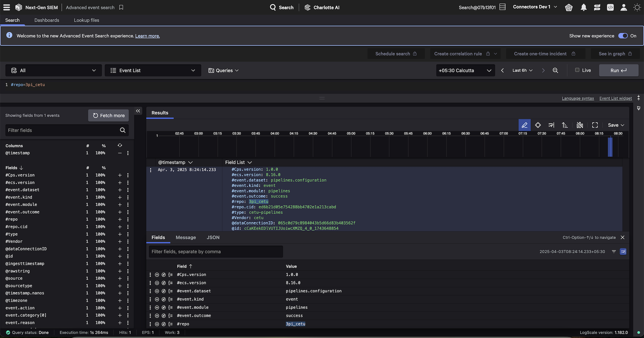Click the zoom out magnifier beside time range
Viewport: 644px width, 338px height.
[x=555, y=70]
